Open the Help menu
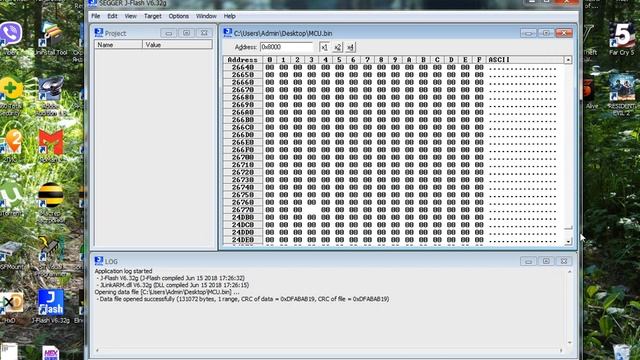640x360 pixels. click(229, 16)
